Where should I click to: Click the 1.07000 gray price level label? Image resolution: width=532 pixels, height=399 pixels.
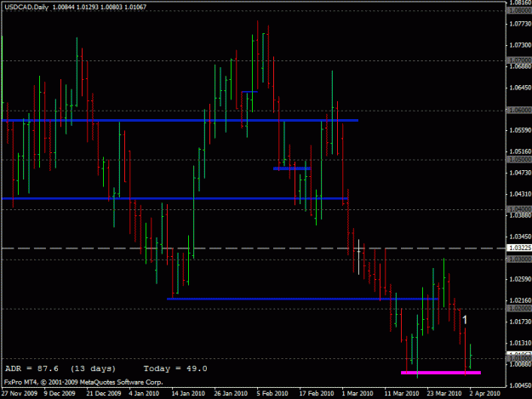tap(519, 60)
